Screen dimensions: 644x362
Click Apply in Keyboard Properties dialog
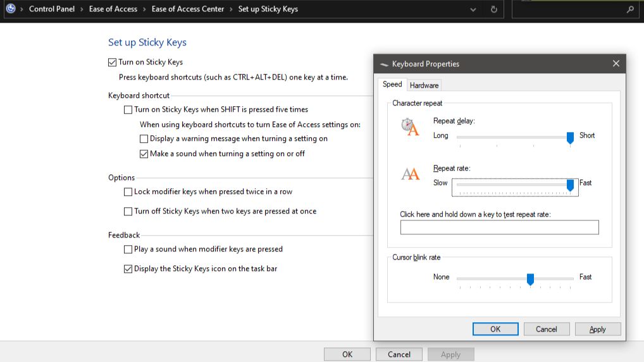pyautogui.click(x=598, y=329)
